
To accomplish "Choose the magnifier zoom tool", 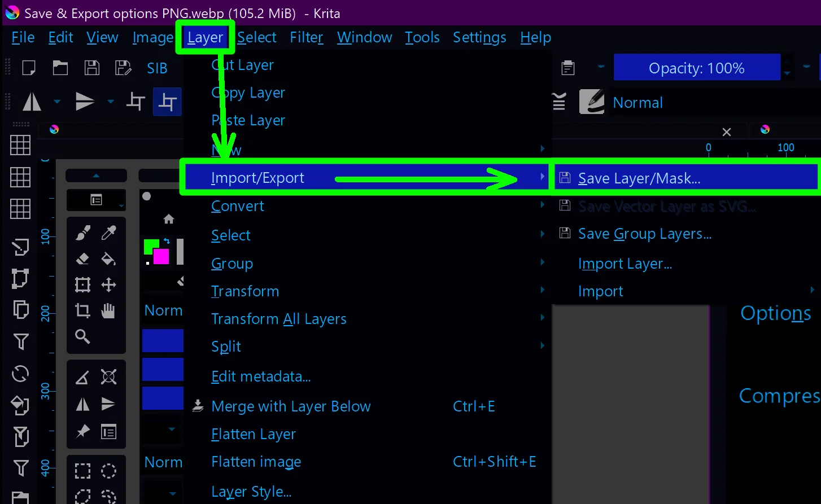I will point(83,336).
